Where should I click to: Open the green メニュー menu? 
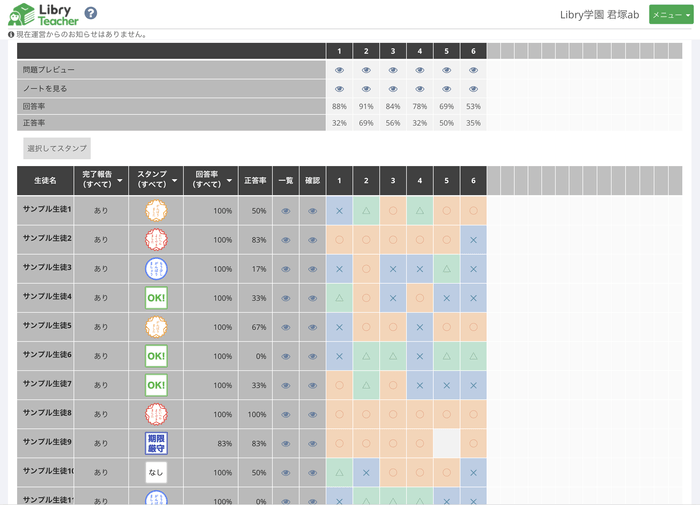click(x=671, y=14)
